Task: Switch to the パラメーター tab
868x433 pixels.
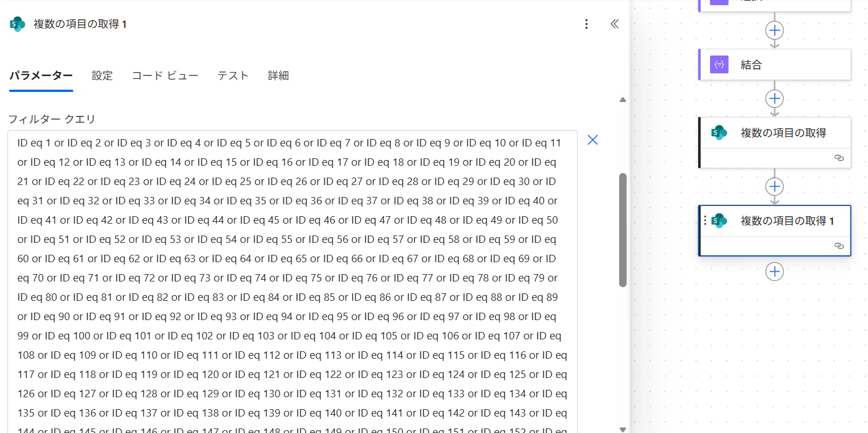Action: click(41, 75)
